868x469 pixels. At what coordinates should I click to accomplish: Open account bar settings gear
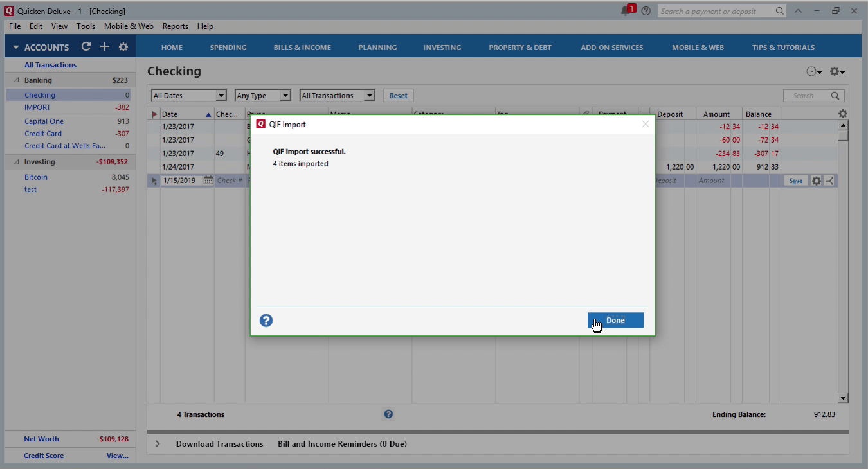tap(123, 47)
